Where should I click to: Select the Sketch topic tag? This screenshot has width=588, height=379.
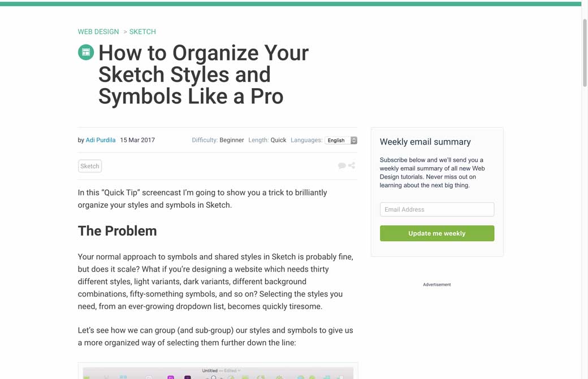[90, 166]
